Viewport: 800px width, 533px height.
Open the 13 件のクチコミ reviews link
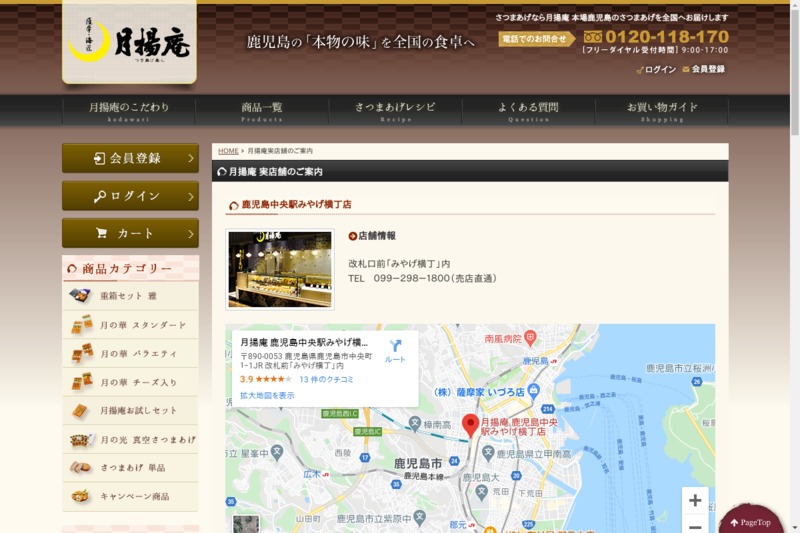326,380
